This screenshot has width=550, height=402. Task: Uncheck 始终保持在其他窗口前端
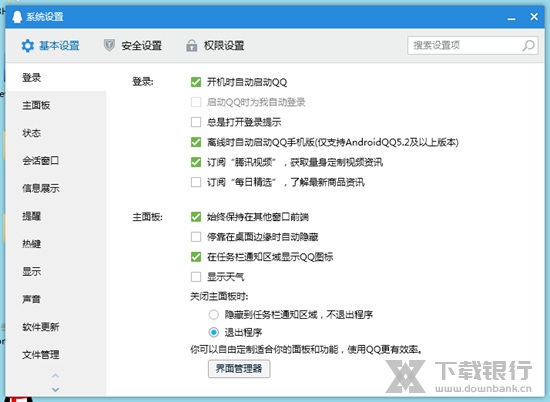click(x=196, y=217)
